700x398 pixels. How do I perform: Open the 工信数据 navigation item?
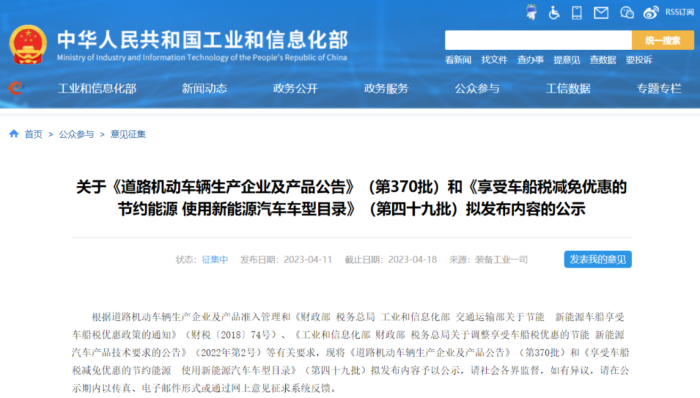click(568, 88)
